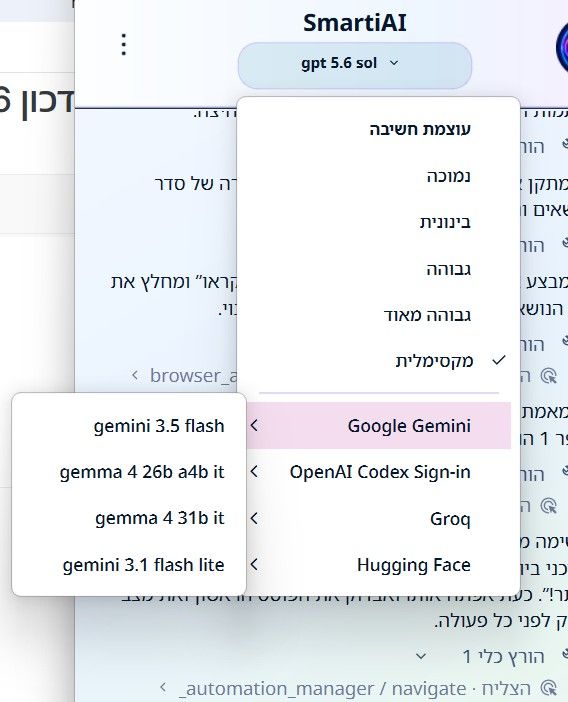Choose the gemma 4 26b a4b it model
The height and width of the screenshot is (702, 568).
pyautogui.click(x=130, y=472)
